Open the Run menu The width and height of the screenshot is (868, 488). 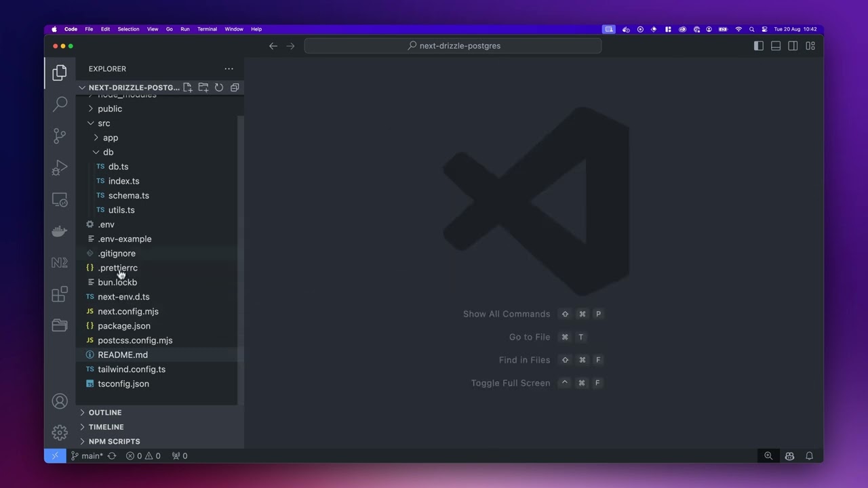pos(185,29)
